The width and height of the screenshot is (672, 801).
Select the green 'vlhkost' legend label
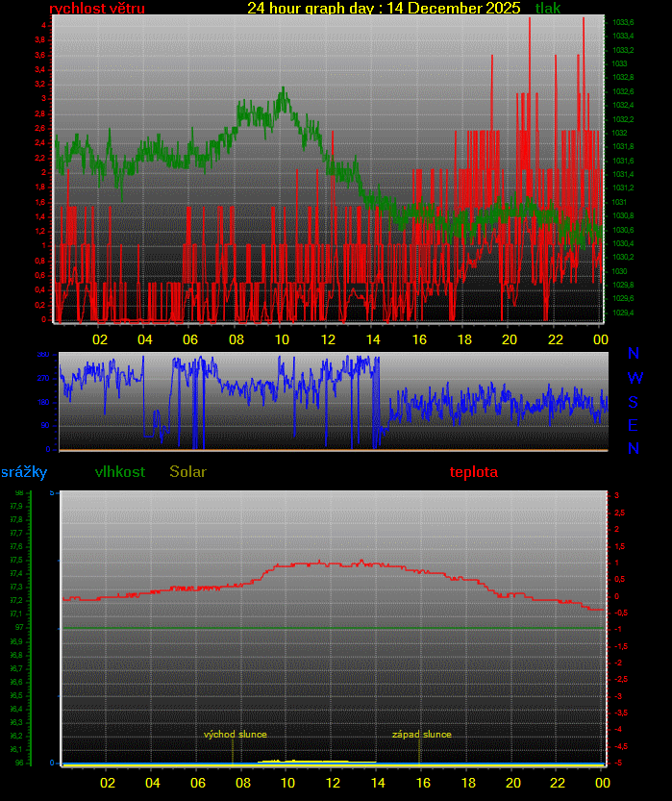120,472
